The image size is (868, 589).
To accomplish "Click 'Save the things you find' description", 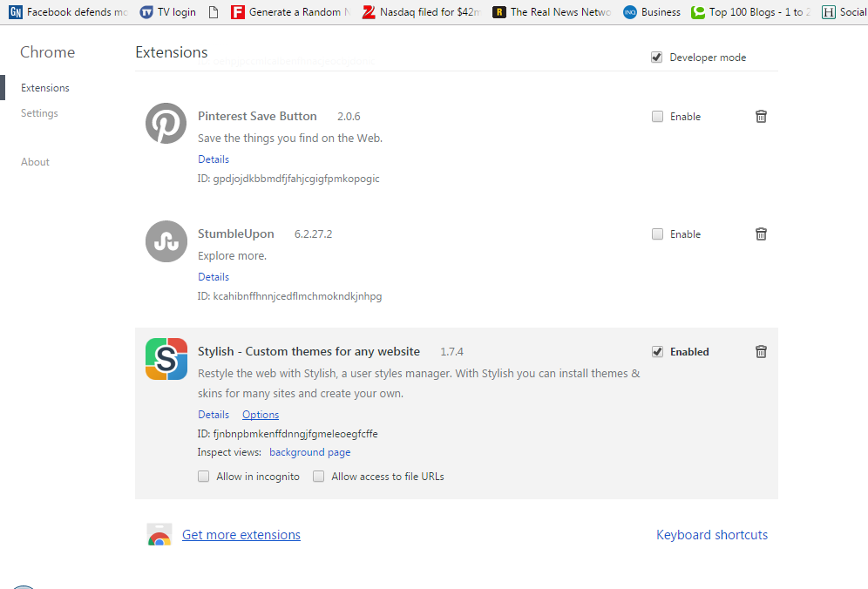I will pyautogui.click(x=290, y=138).
